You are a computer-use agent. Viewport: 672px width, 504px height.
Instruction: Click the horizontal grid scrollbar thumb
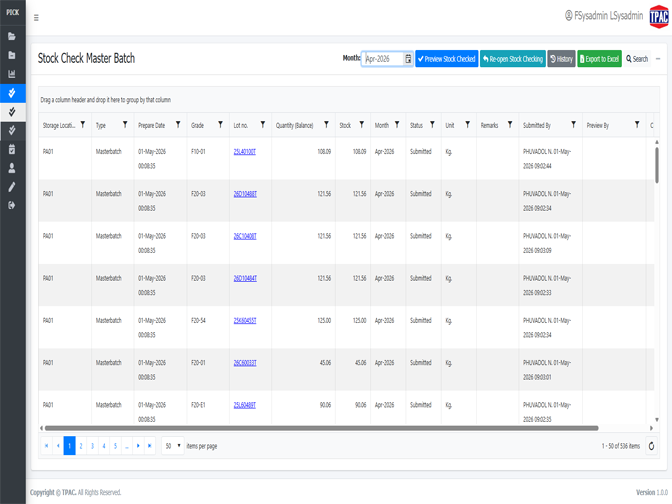(x=321, y=428)
